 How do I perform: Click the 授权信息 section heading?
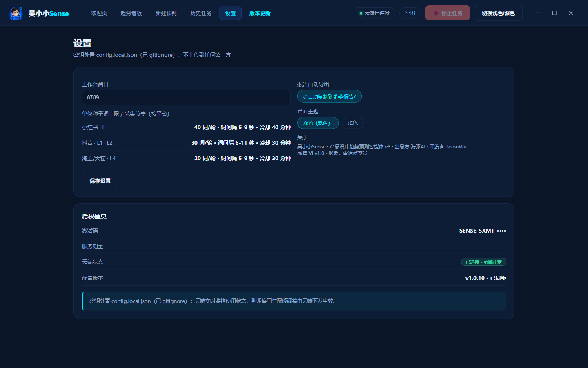94,216
